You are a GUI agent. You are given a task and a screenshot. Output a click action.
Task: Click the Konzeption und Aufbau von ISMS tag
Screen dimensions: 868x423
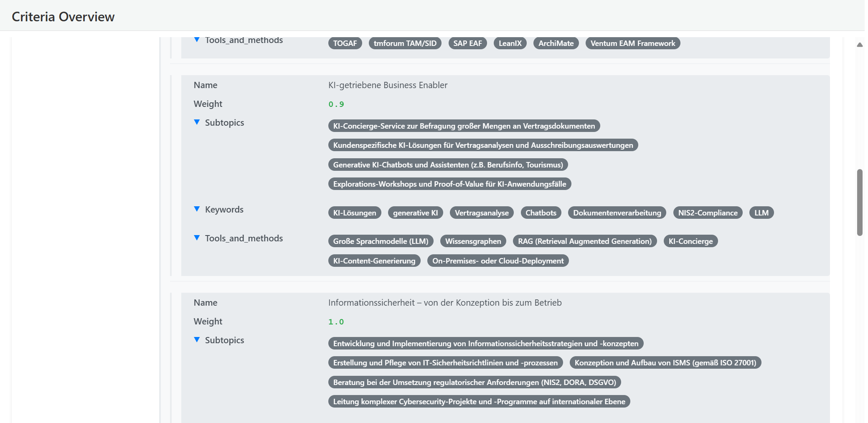coord(665,363)
